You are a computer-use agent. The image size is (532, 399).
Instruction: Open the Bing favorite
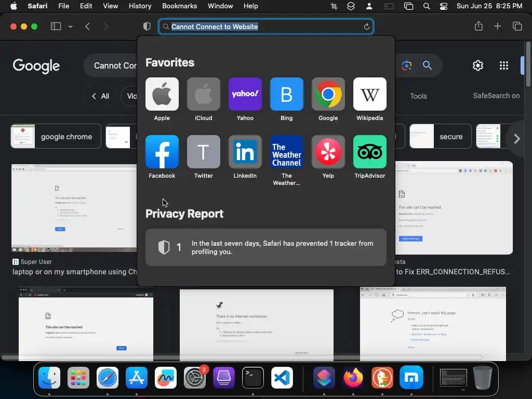click(x=287, y=94)
